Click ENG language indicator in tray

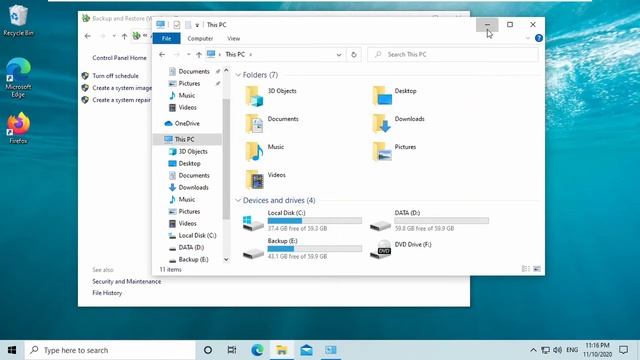pyautogui.click(x=572, y=350)
